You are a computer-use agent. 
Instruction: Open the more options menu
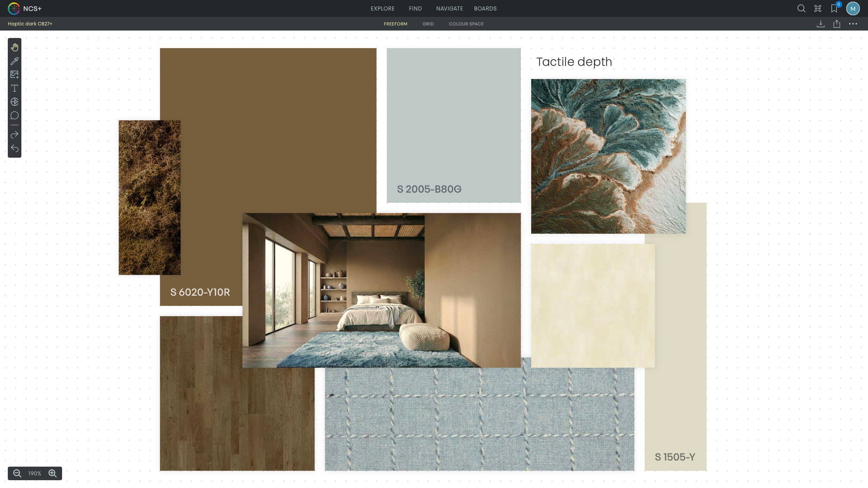point(853,24)
